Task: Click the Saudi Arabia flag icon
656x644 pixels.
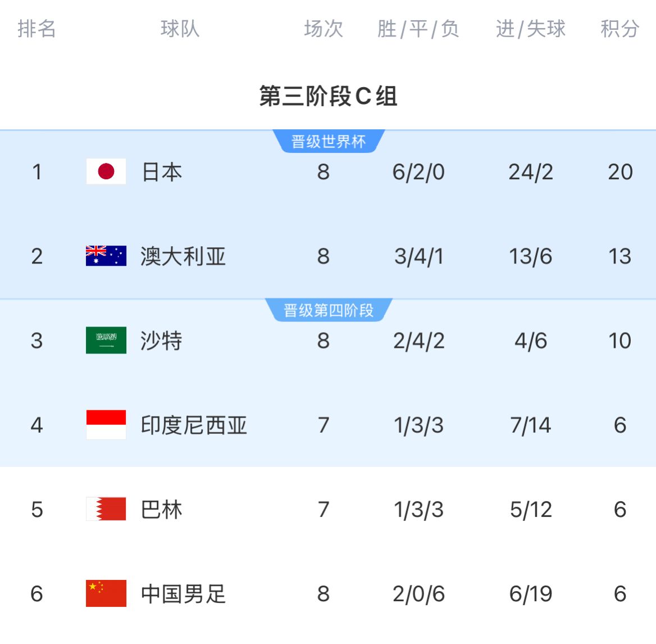Action: 106,340
